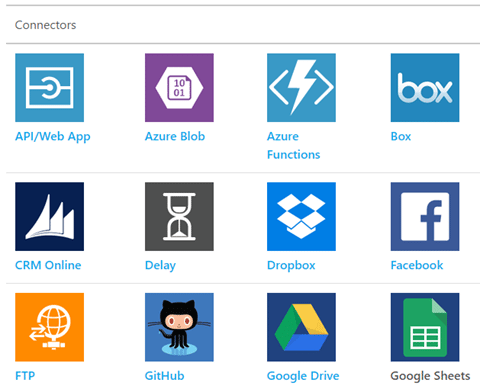Click the Box label link
Viewport: 480px width, 389px height.
tap(401, 136)
